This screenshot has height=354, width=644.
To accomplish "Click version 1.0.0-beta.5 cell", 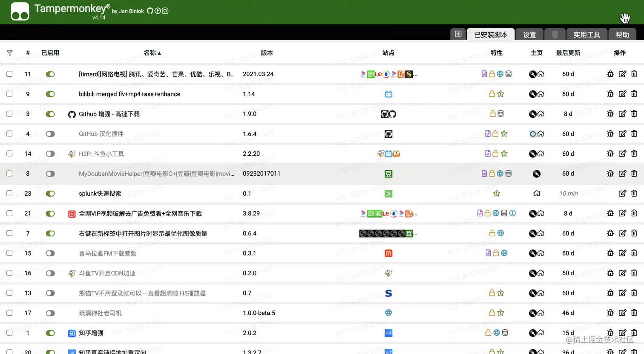I will [259, 313].
